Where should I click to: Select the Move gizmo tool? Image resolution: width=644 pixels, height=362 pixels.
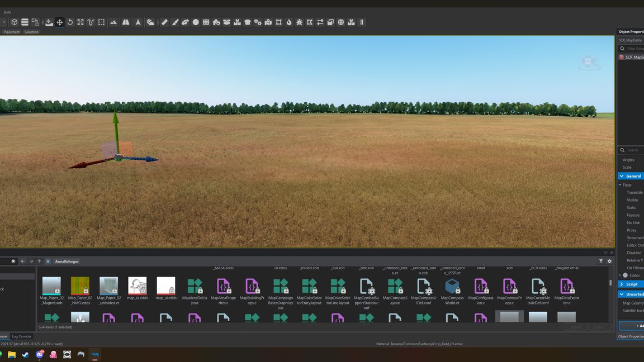60,22
